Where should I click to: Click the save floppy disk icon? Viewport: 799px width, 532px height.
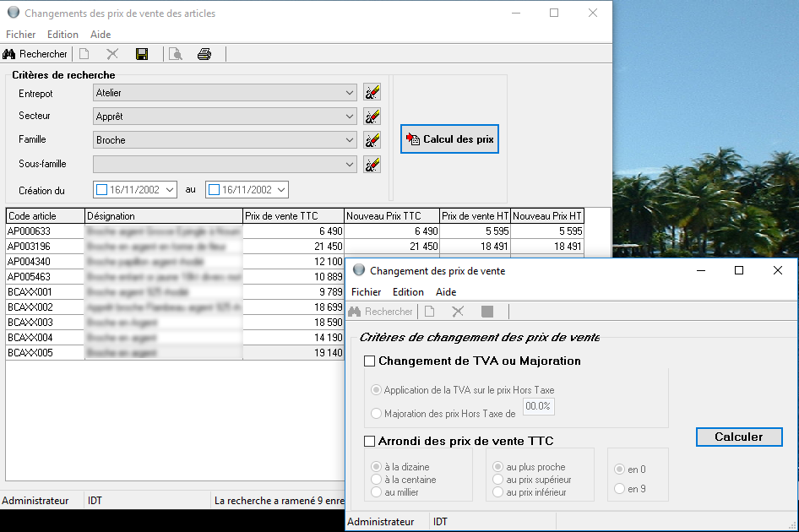pos(142,54)
